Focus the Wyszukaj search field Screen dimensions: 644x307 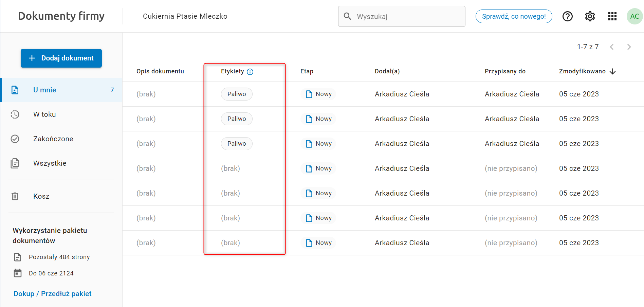point(402,16)
